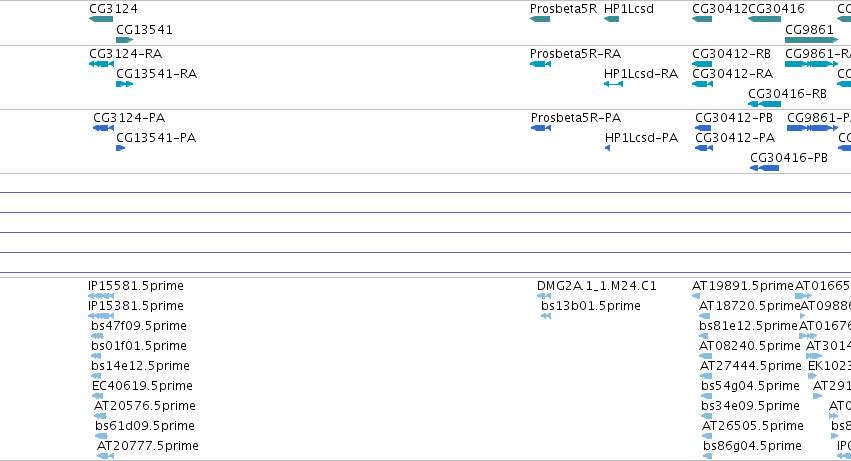Click protein CG30412-PA
Screen dimensions: 851x461
[x=704, y=148]
